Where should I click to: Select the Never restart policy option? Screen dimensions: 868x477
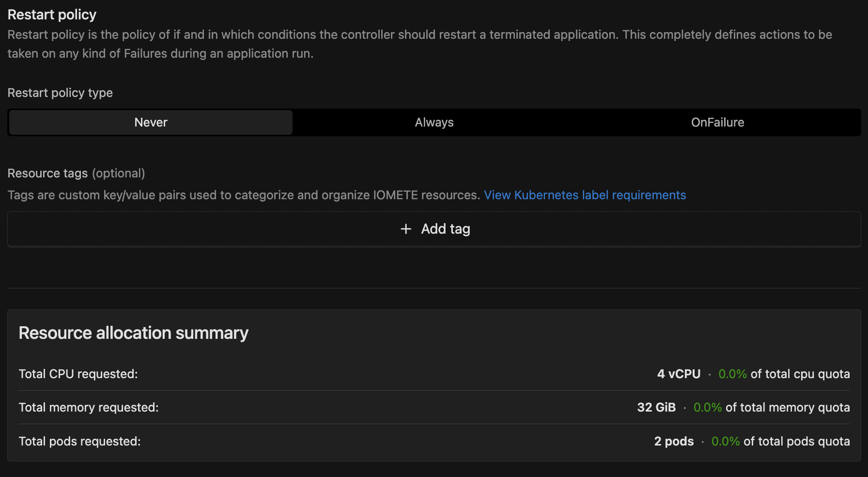pyautogui.click(x=151, y=123)
